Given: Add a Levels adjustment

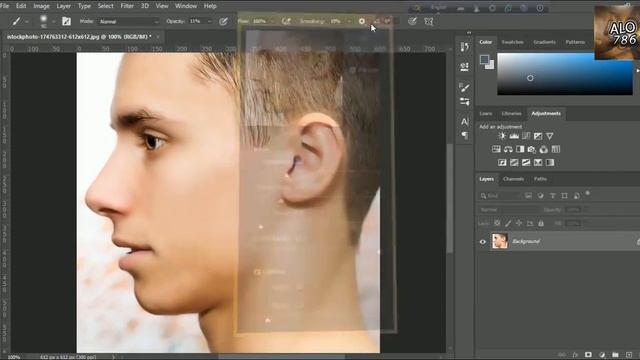Looking at the screenshot, I should (514, 136).
